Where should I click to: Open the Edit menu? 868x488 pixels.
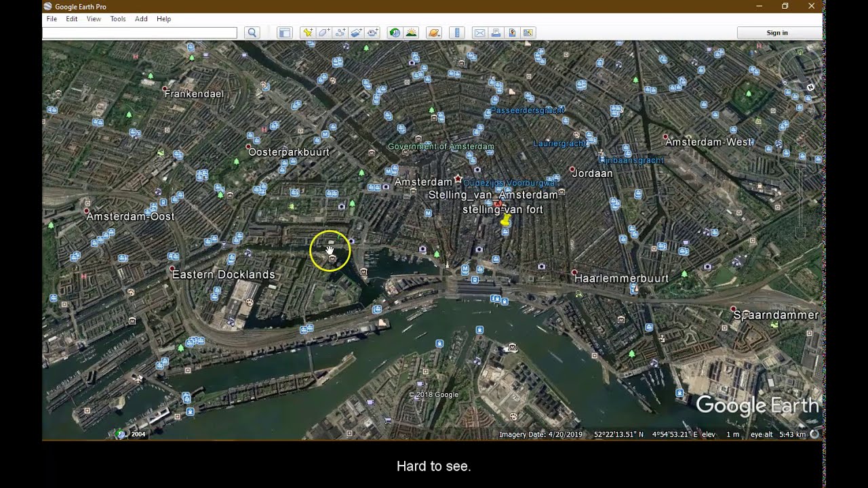[x=72, y=19]
